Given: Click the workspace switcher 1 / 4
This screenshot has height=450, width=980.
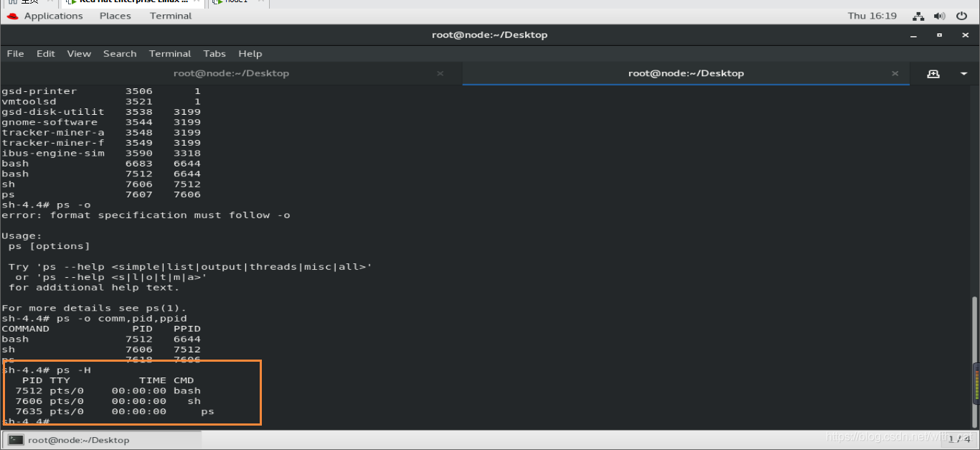Looking at the screenshot, I should click(959, 439).
